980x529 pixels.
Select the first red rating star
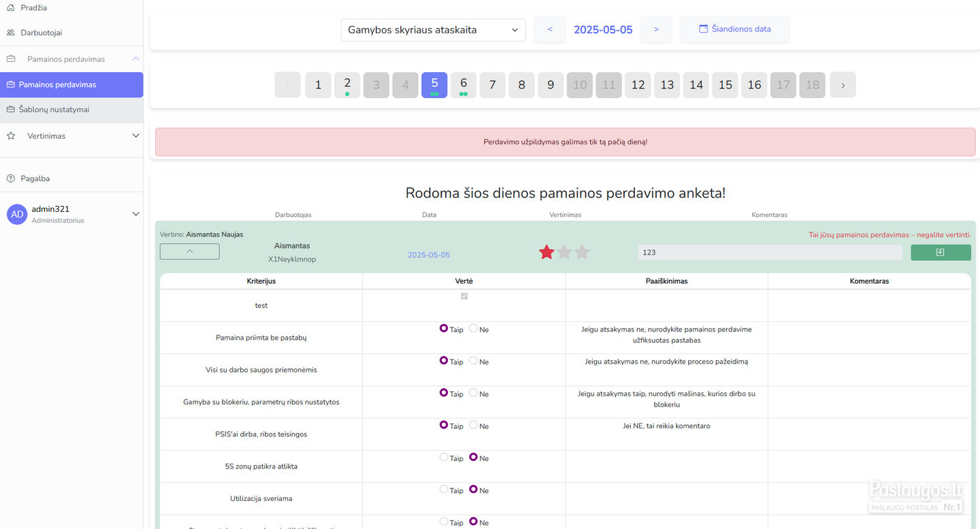(546, 252)
